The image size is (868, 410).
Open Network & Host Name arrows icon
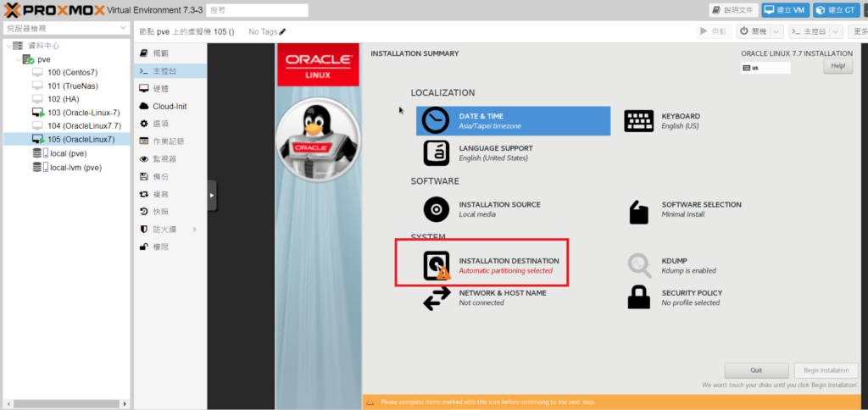(x=437, y=297)
